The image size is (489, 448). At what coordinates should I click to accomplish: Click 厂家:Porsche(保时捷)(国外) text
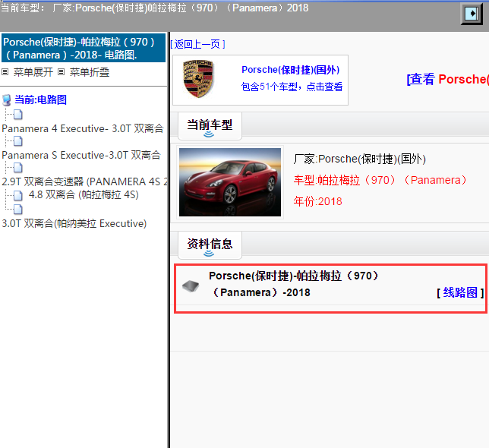360,159
